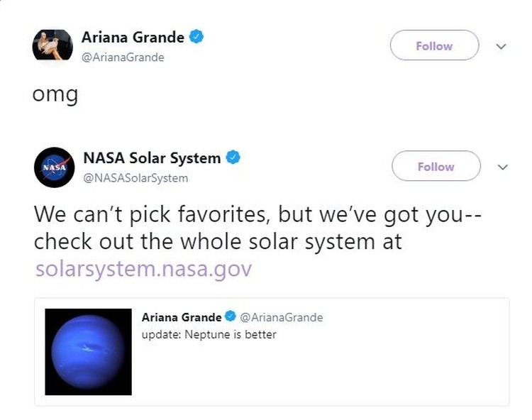Open the @ArianaGrande handle at top
The image size is (532, 420).
pyautogui.click(x=123, y=57)
